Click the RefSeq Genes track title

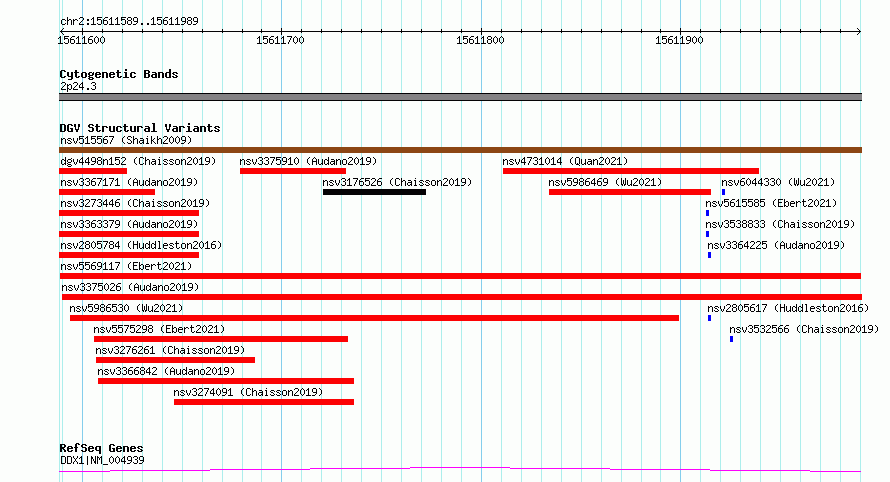pos(101,448)
